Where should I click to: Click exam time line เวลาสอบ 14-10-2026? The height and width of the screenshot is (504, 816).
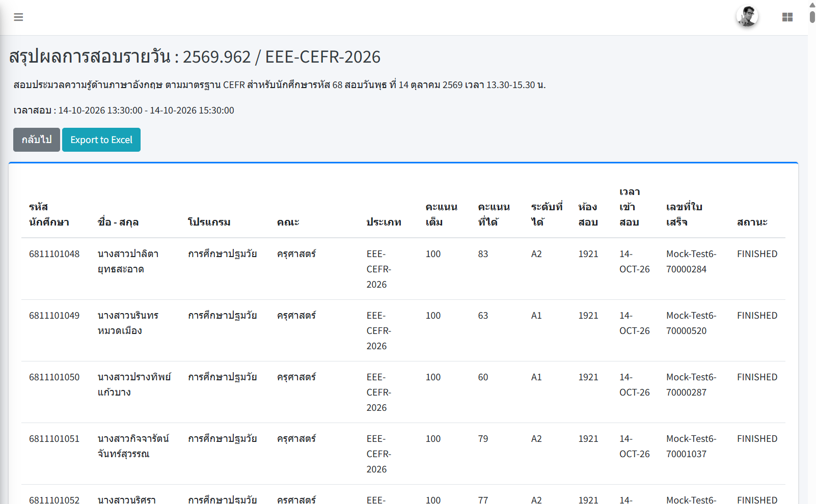click(124, 110)
